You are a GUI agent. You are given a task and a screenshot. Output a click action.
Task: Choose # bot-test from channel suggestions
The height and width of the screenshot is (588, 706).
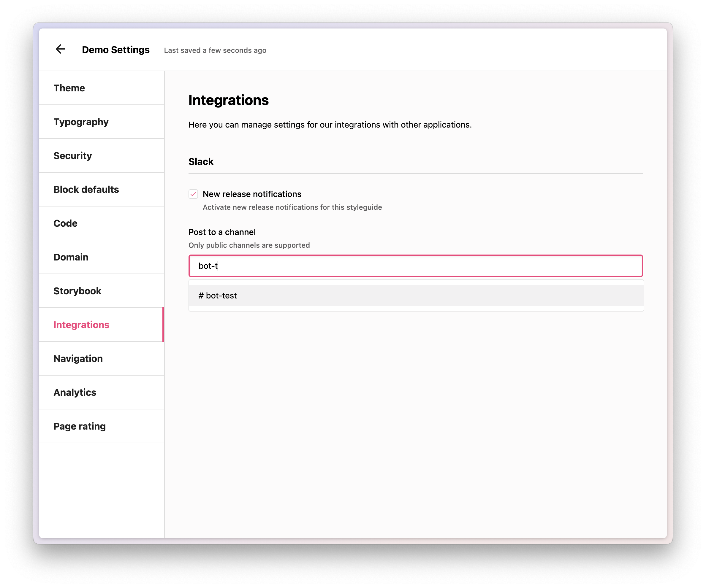tap(416, 296)
